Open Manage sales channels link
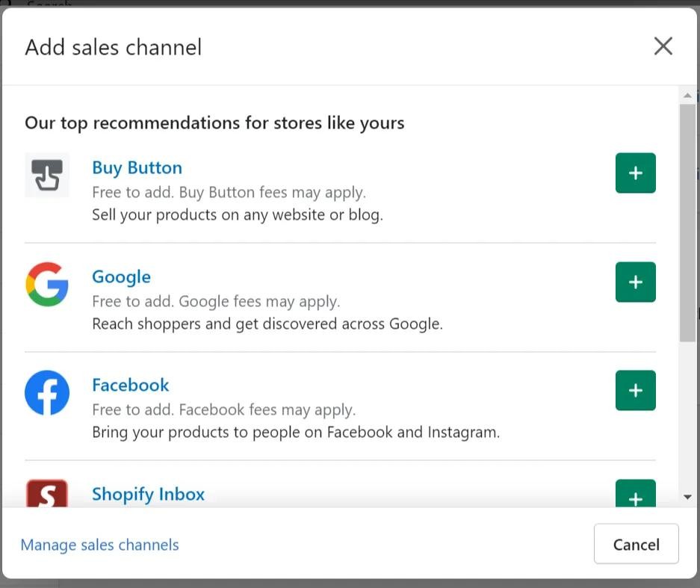This screenshot has height=588, width=700. point(99,545)
